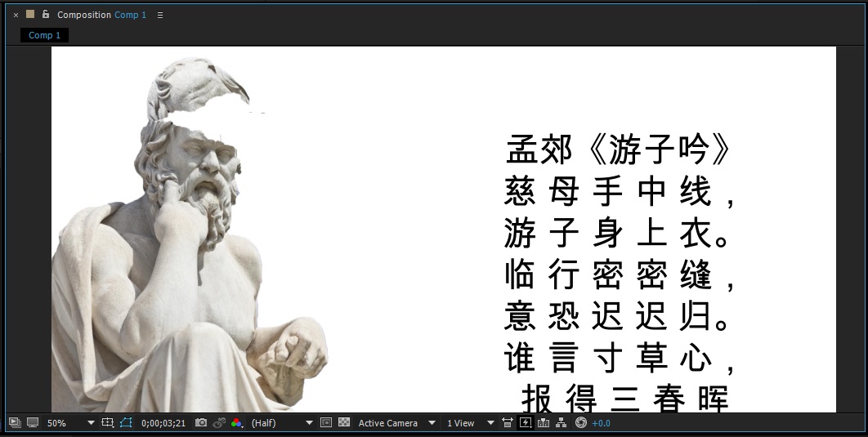Open the 50% magnification dropdown
The width and height of the screenshot is (868, 437).
[70, 423]
